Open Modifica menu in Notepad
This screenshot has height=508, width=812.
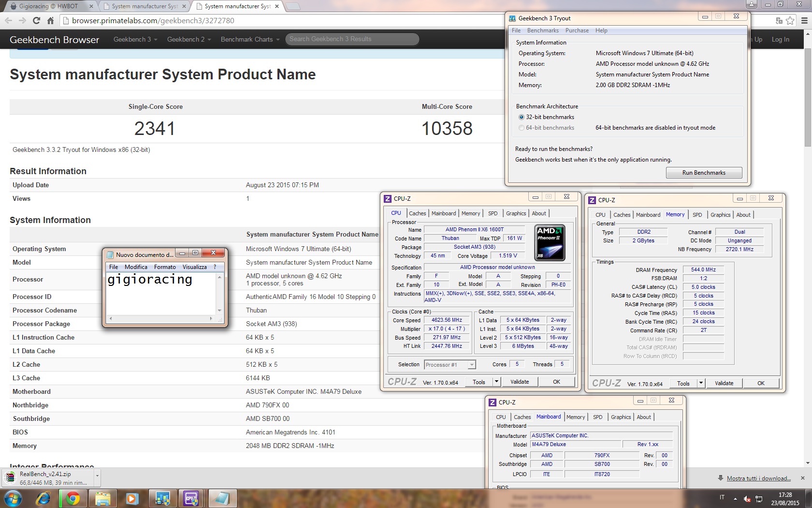coord(136,267)
